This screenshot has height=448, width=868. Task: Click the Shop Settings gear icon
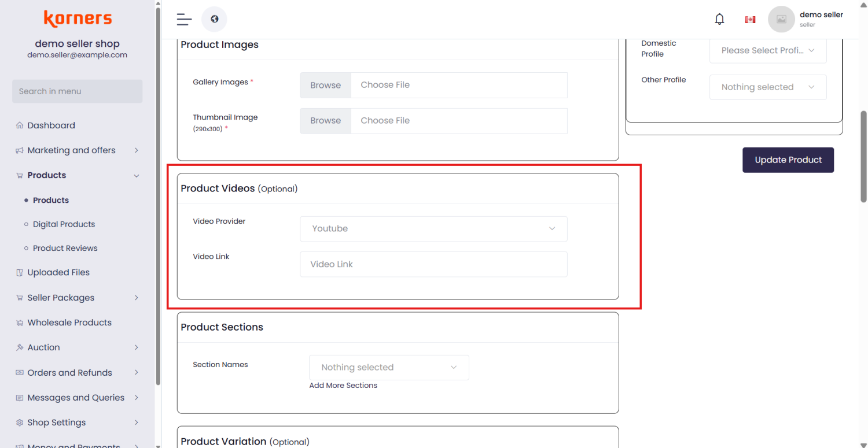click(20, 423)
